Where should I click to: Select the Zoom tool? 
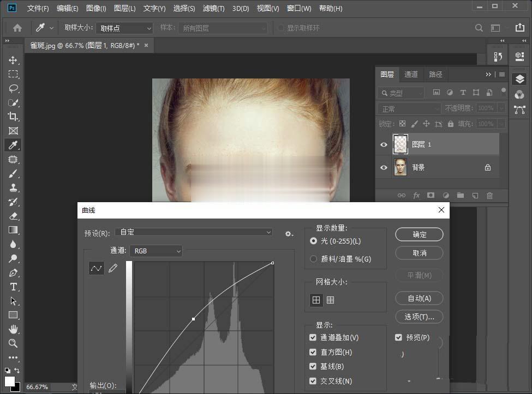pyautogui.click(x=13, y=343)
